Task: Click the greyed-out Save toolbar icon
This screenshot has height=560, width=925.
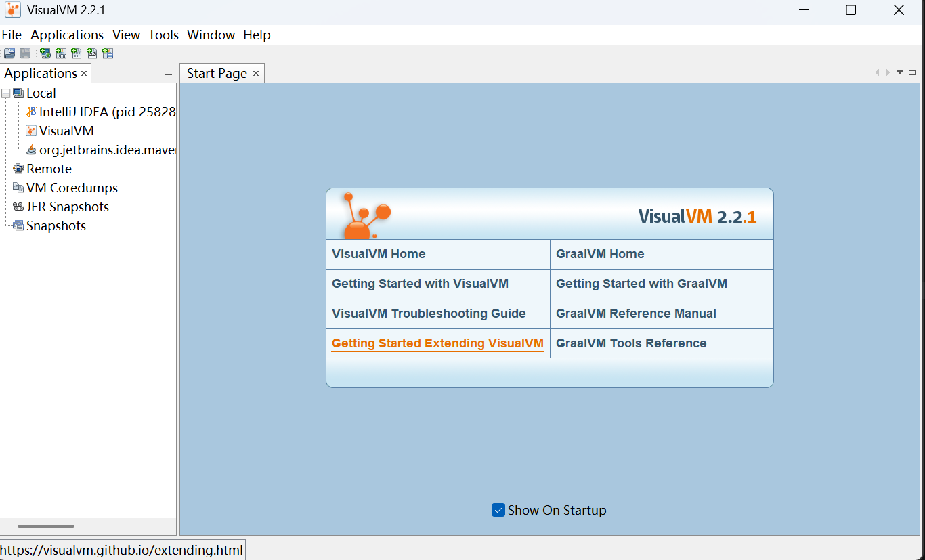Action: [x=25, y=53]
